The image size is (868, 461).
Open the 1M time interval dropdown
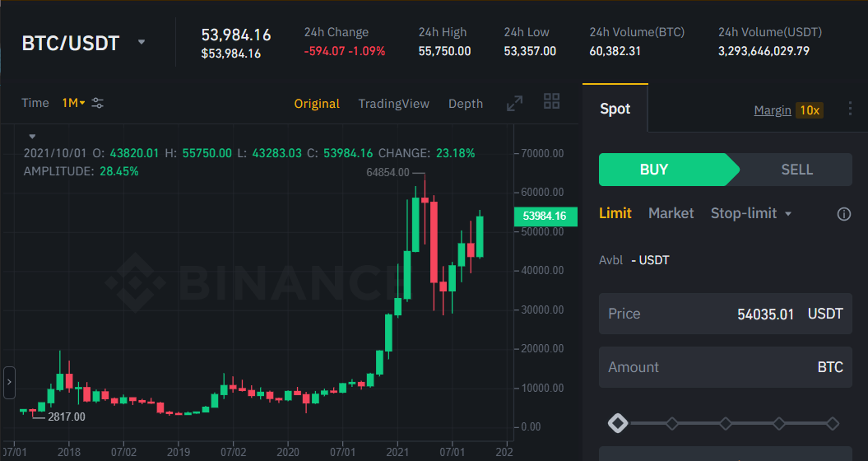click(x=73, y=103)
